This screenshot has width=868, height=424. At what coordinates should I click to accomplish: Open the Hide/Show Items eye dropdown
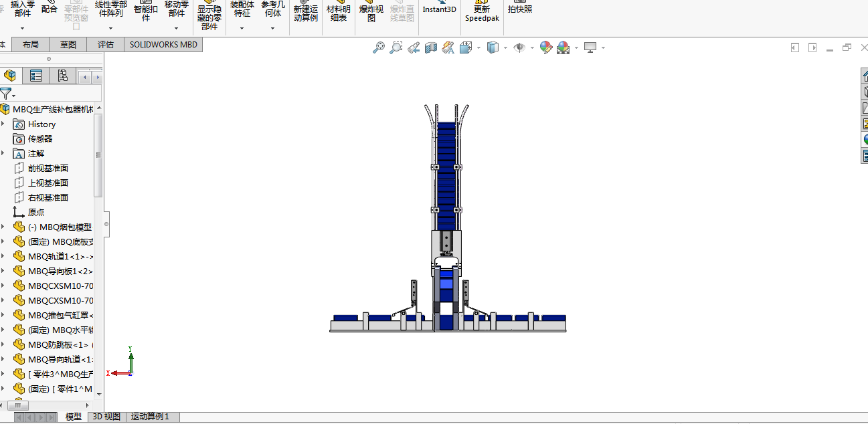tap(533, 47)
